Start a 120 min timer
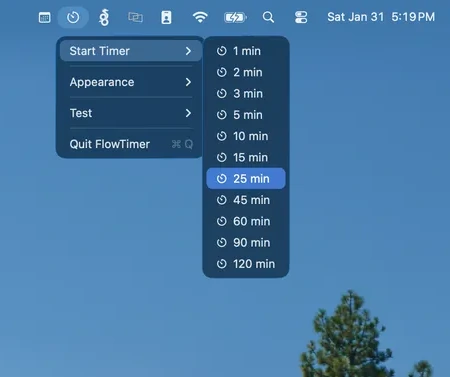 (x=246, y=264)
